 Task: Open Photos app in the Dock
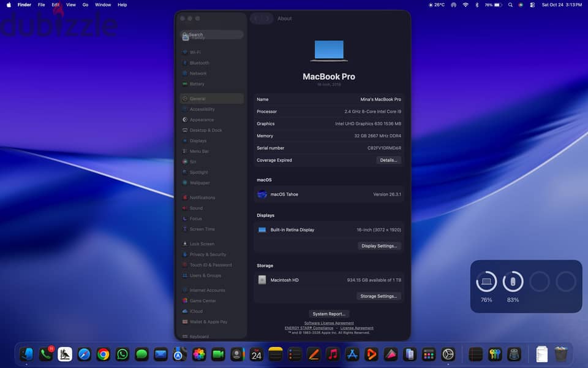coord(199,354)
